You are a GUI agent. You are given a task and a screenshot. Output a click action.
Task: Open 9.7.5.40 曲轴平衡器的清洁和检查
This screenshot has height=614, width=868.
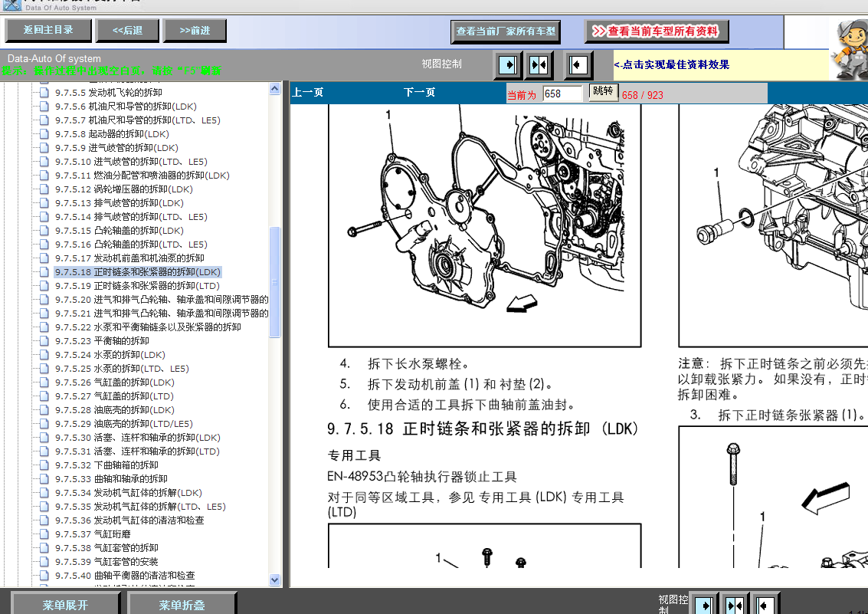[125, 576]
